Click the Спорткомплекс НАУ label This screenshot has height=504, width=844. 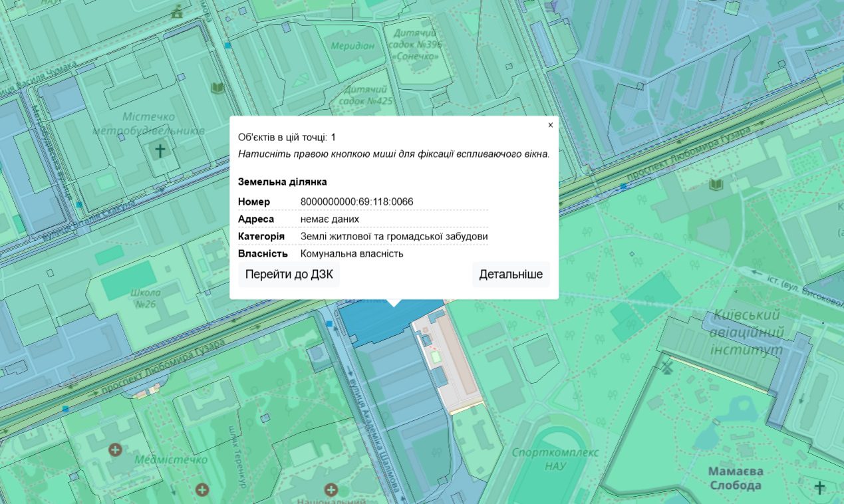555,459
